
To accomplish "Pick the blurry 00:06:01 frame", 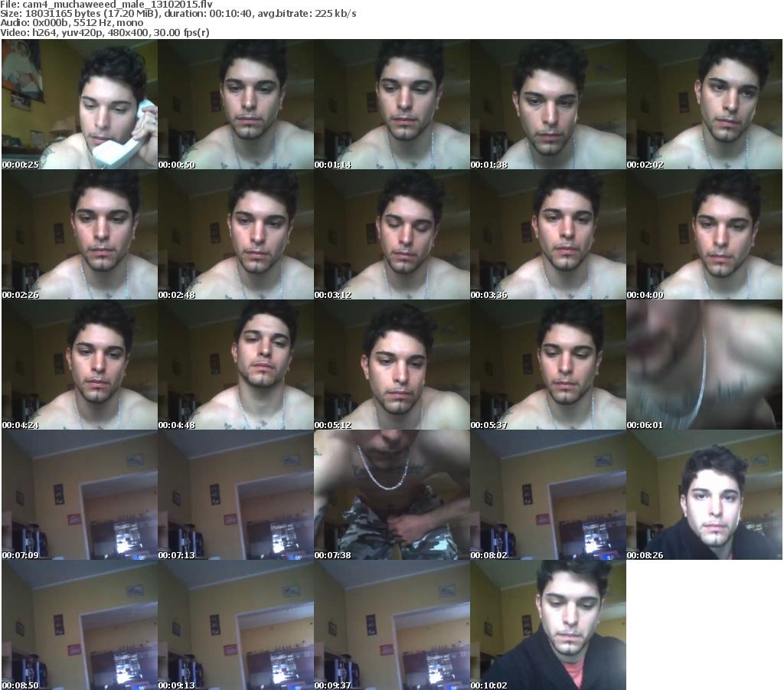I will [704, 365].
